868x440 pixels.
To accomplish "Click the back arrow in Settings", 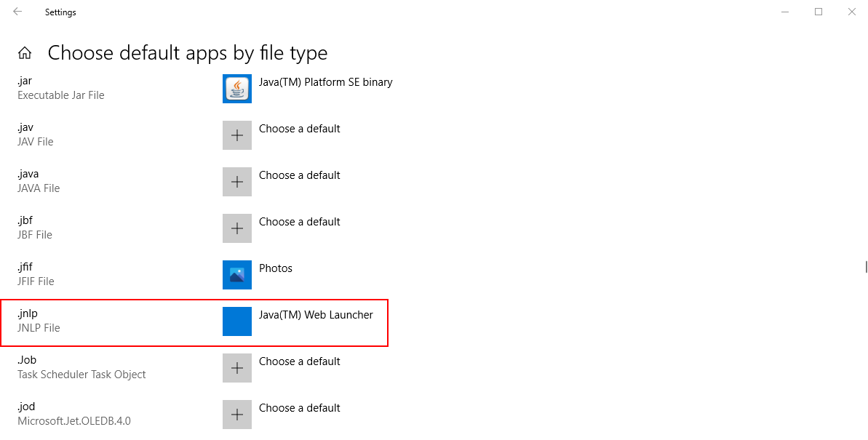I will point(17,12).
